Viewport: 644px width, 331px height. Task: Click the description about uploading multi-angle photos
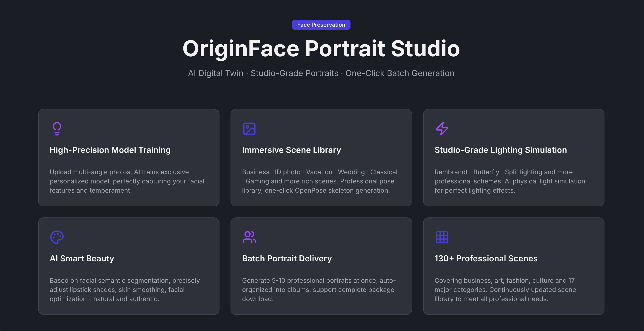(127, 181)
